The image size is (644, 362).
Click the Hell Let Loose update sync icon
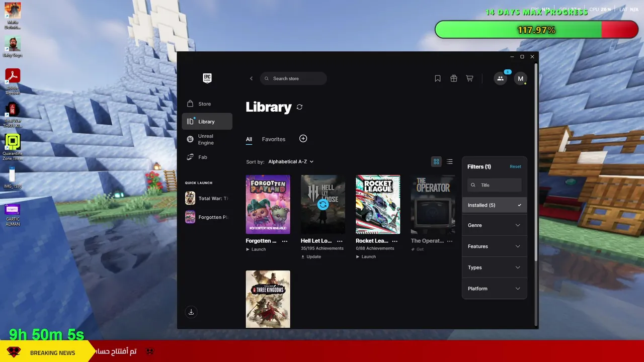point(323,205)
